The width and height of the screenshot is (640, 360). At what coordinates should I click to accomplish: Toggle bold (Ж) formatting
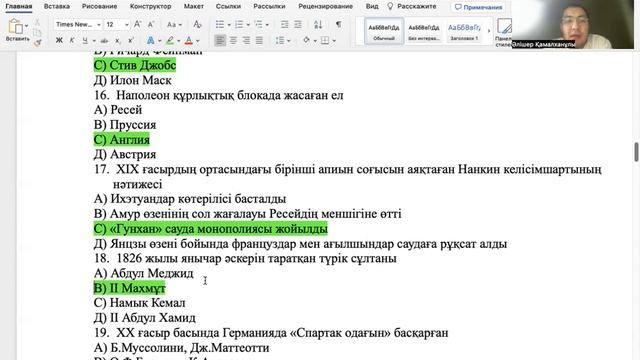[59, 40]
